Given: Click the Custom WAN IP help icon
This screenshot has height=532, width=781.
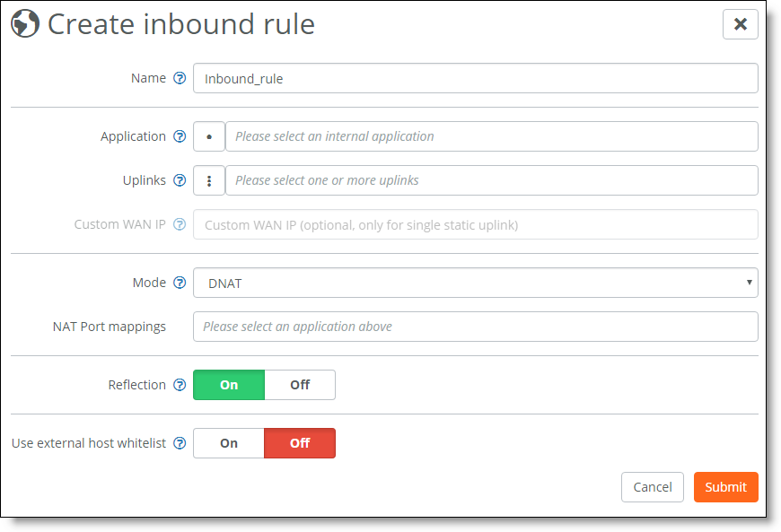Looking at the screenshot, I should point(180,224).
